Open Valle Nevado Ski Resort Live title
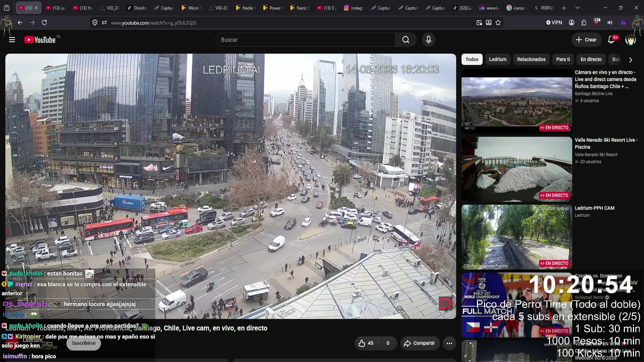This screenshot has height=362, width=644. click(x=606, y=143)
